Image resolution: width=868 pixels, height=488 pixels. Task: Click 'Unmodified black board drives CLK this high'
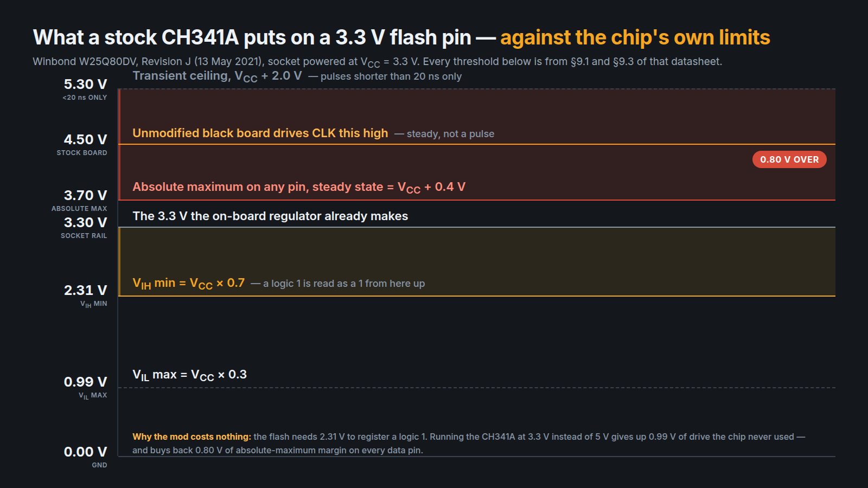[x=260, y=133]
